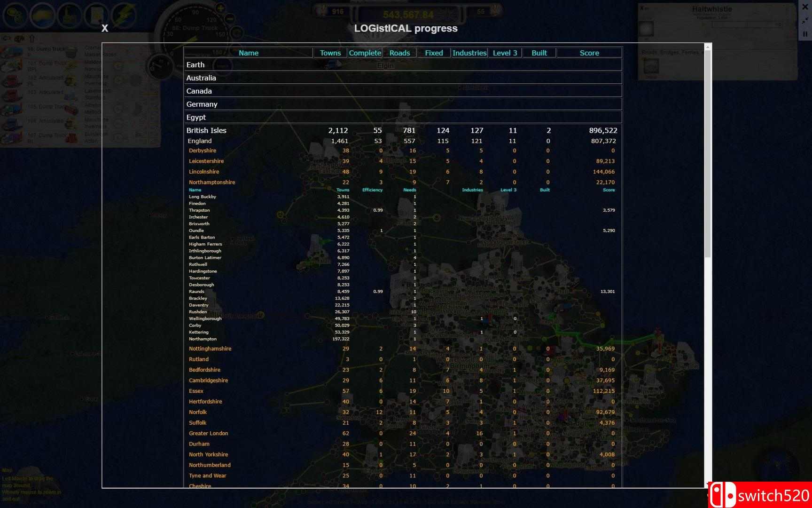The image size is (812, 508).
Task: Open the Lincolnshire county link
Action: point(204,172)
